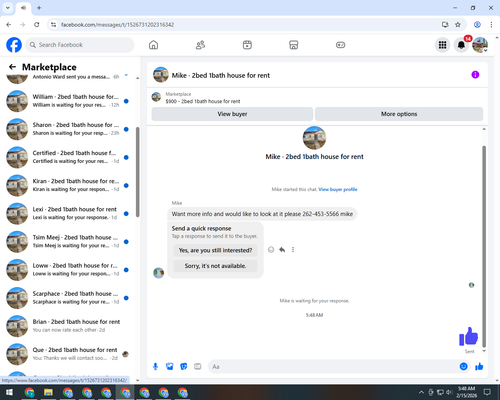Click the conversation list scrollbar
Image resolution: width=500 pixels, height=400 pixels.
point(138,172)
